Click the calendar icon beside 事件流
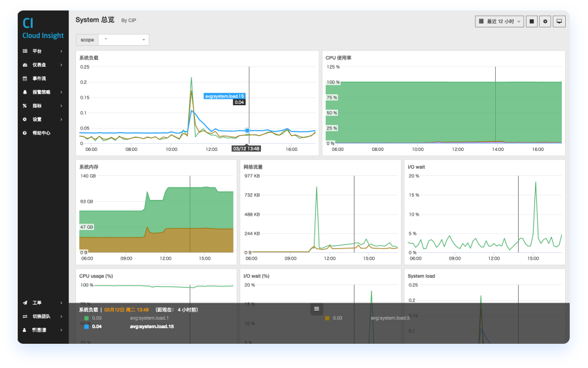The image size is (588, 368). (x=25, y=78)
